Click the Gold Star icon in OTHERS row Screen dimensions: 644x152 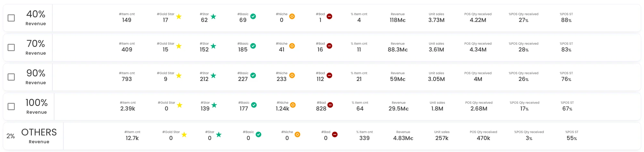[184, 135]
